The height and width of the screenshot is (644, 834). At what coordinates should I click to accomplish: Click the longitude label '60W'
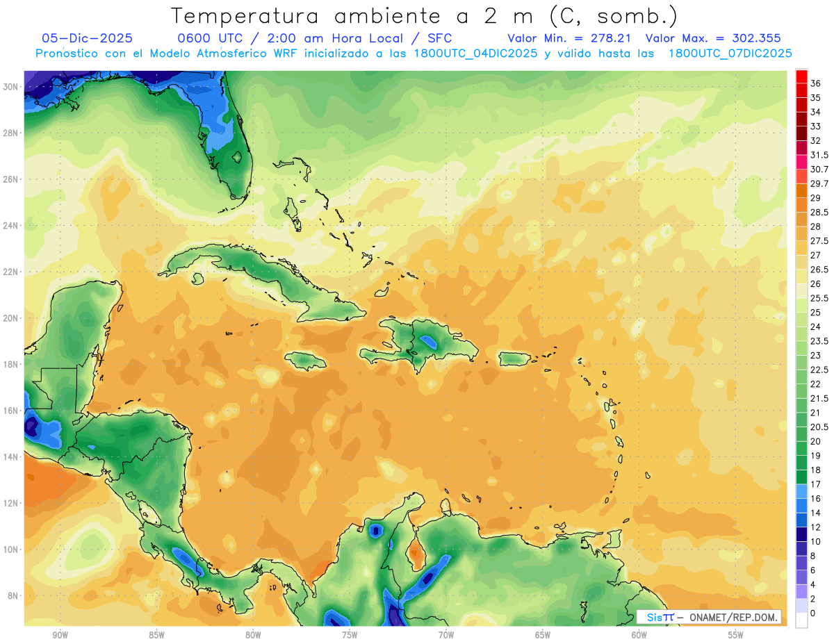[x=639, y=635]
